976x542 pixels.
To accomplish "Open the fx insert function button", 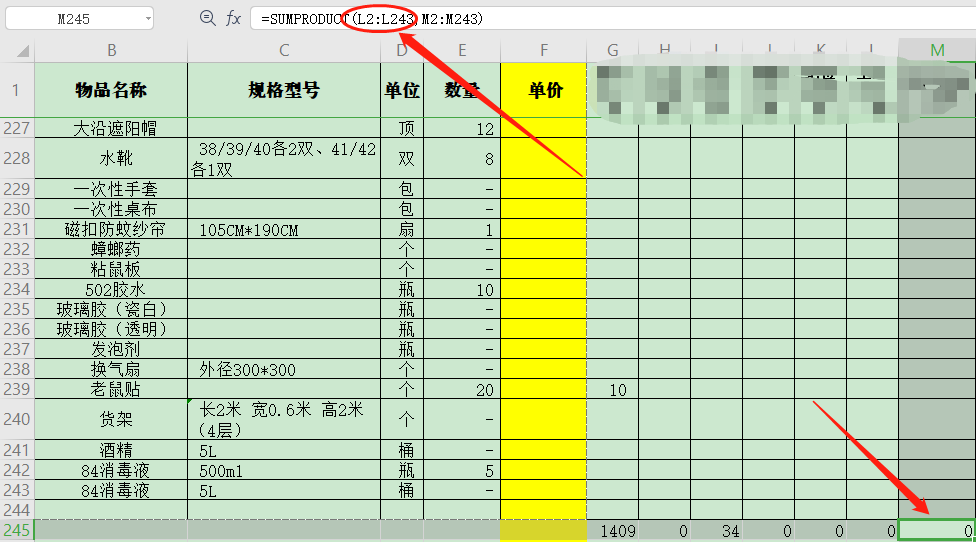I will (x=233, y=19).
